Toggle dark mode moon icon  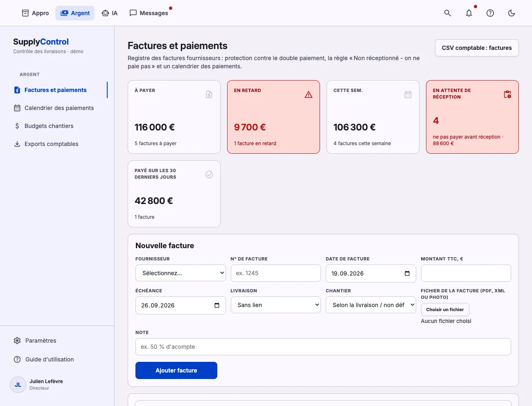coord(512,13)
